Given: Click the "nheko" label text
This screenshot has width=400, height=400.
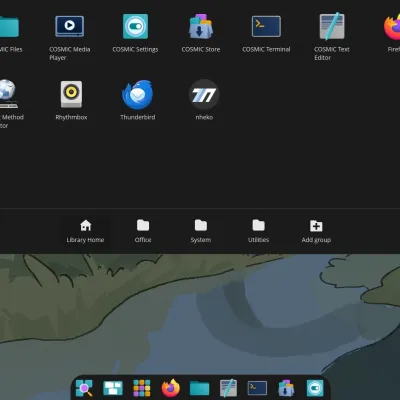Looking at the screenshot, I should click(204, 117).
